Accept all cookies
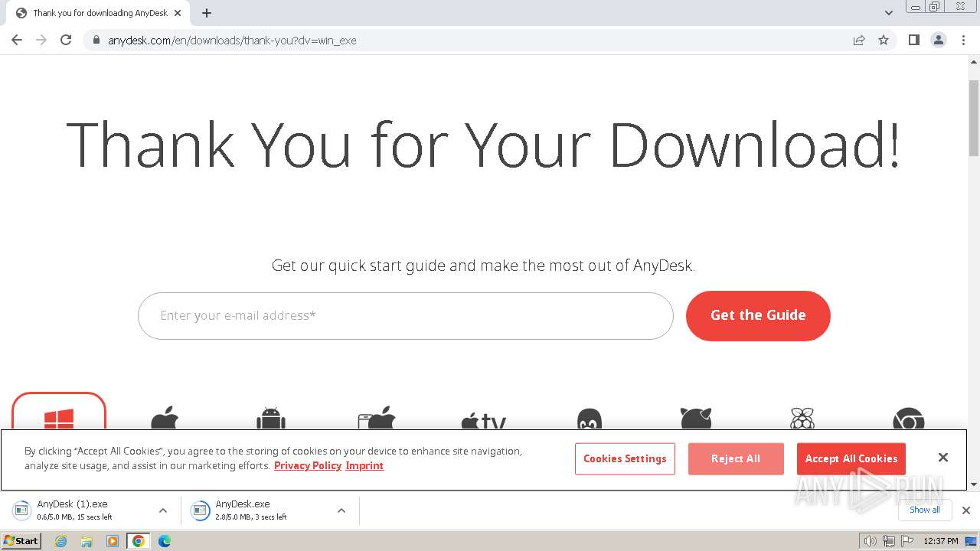 click(x=851, y=458)
